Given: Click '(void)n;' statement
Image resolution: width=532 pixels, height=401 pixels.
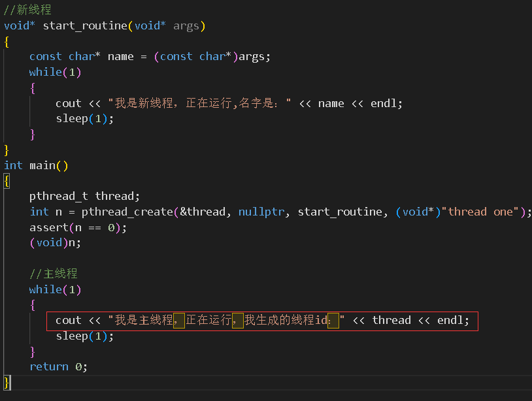Looking at the screenshot, I should 56,243.
